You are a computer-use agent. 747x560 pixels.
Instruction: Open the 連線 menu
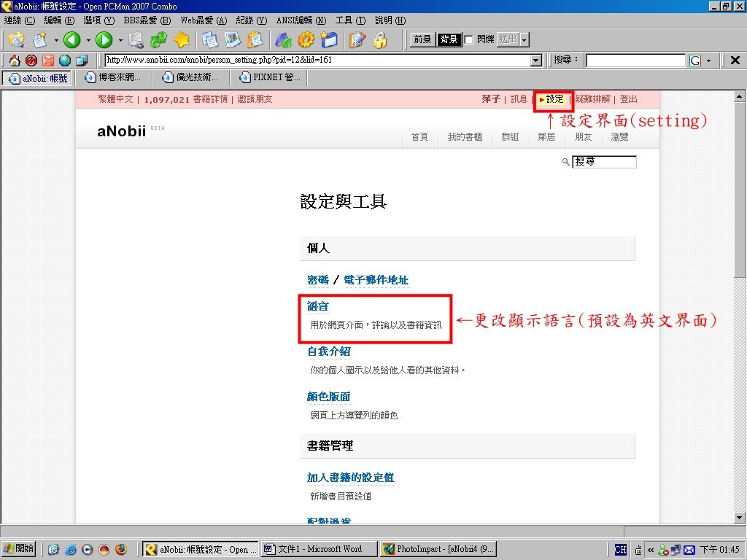click(x=20, y=20)
